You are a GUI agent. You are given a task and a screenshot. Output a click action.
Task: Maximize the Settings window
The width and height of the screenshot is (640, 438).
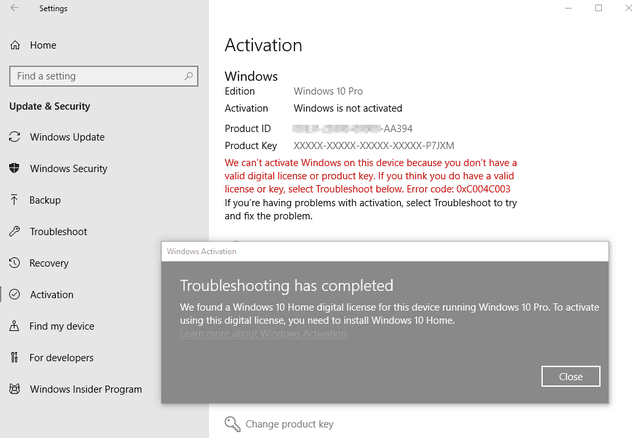pyautogui.click(x=598, y=8)
